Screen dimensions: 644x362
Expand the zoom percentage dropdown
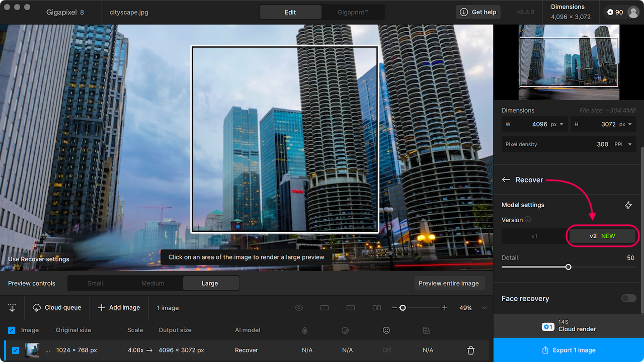[x=485, y=308]
